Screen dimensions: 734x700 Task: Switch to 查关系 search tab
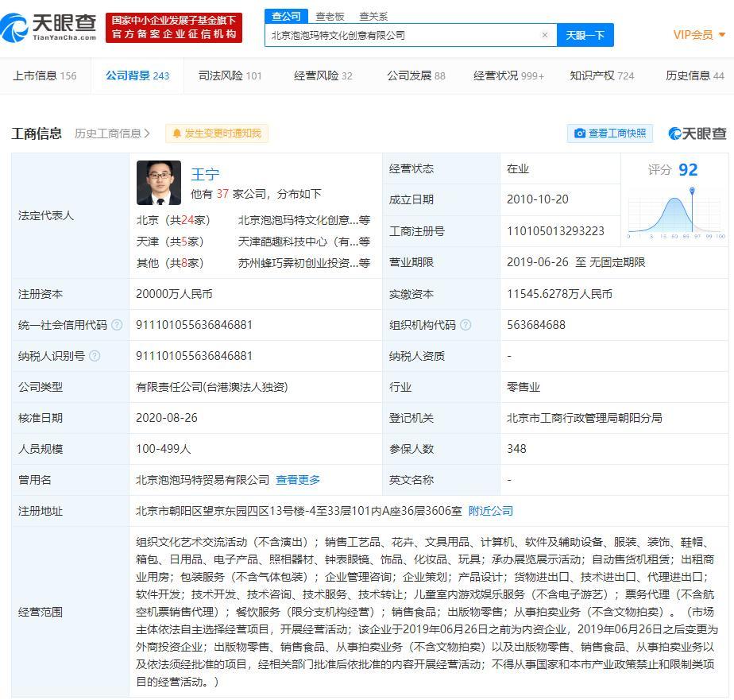point(373,17)
